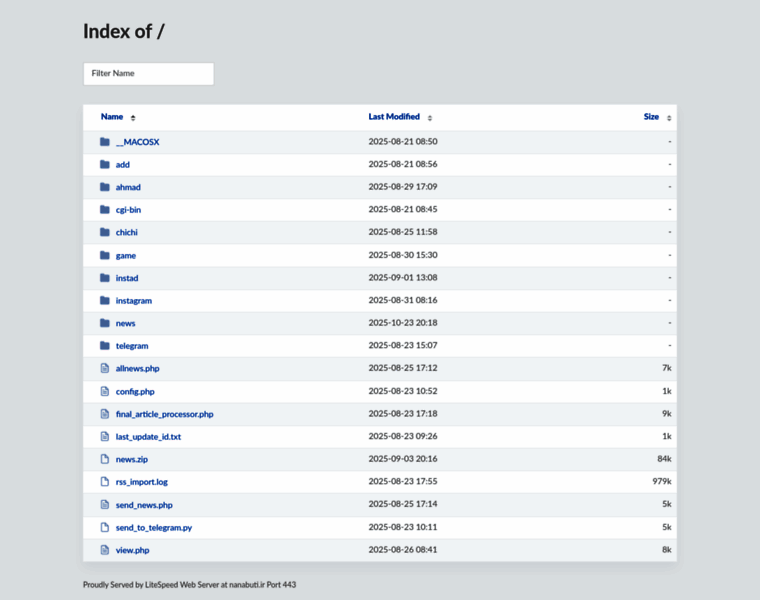
Task: Click the file icon next to allnews.php
Action: (104, 368)
